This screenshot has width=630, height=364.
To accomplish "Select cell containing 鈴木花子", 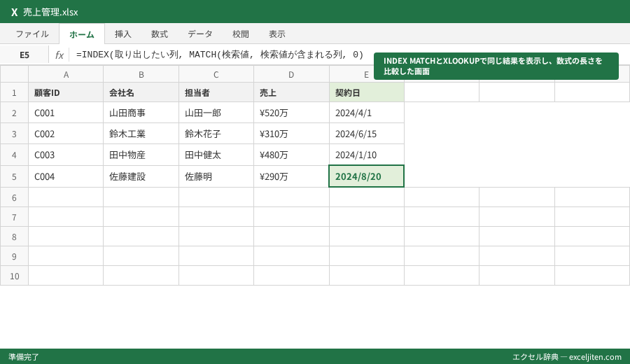I will pos(216,134).
